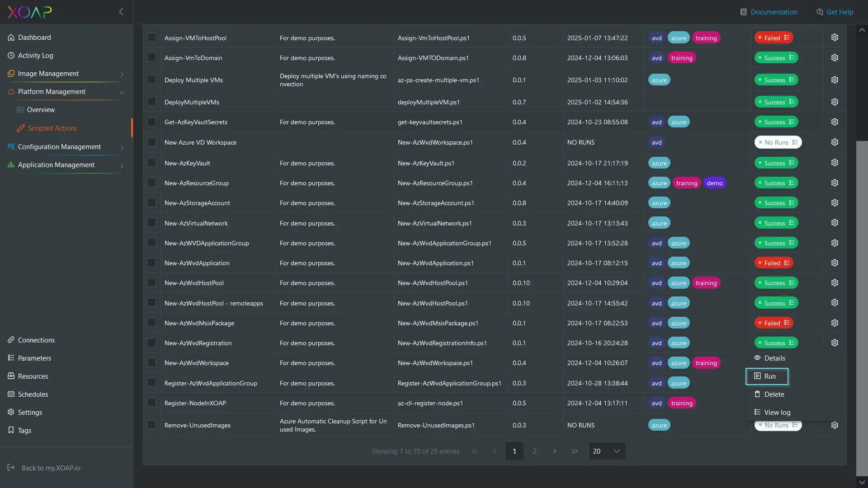Viewport: 868px width, 488px height.
Task: Click the Back to my.XOAP.io exit icon
Action: click(11, 468)
